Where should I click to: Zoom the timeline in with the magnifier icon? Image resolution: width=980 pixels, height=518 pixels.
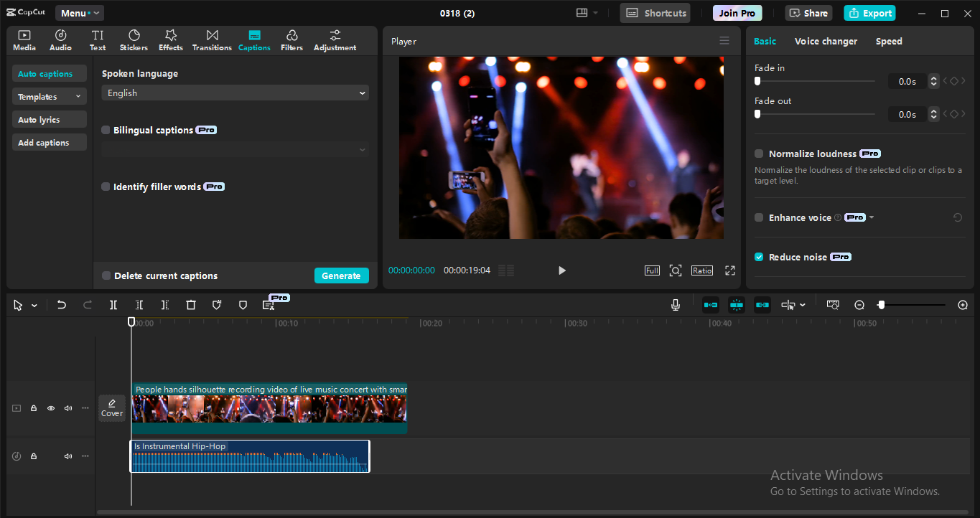coord(963,305)
